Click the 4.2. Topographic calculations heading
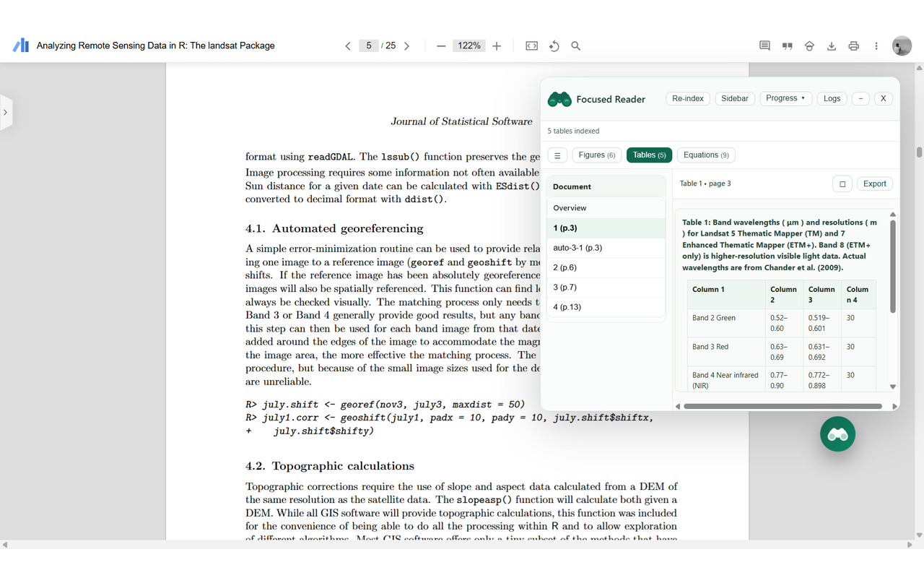924x578 pixels. (330, 466)
